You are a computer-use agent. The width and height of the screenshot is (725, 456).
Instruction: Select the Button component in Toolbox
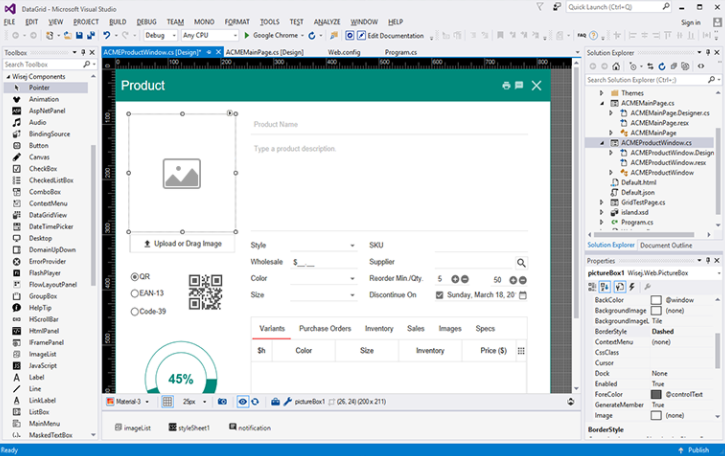[x=38, y=145]
